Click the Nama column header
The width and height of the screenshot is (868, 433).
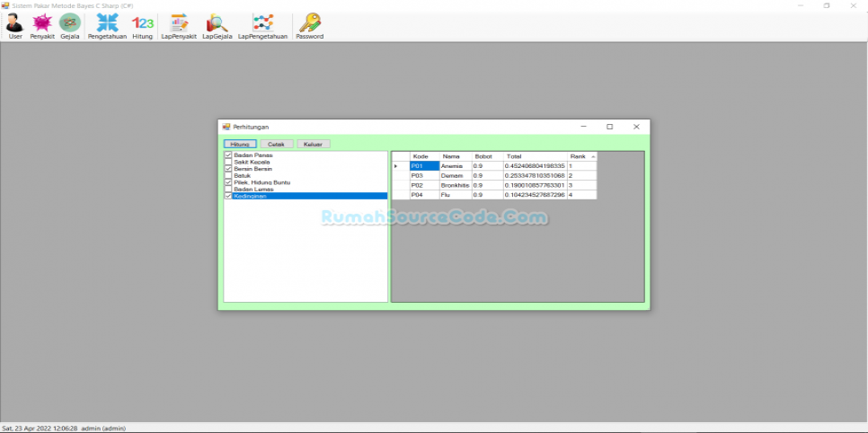(x=456, y=156)
